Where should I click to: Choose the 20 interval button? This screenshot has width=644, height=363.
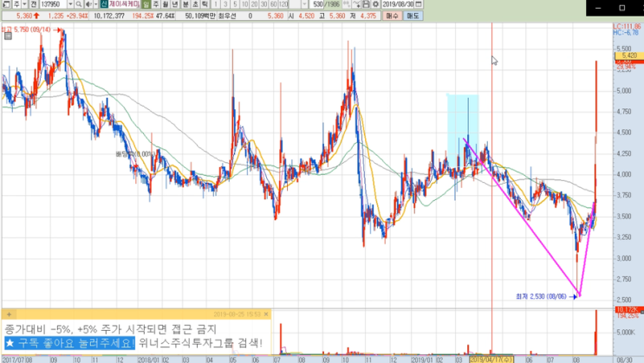click(x=254, y=4)
